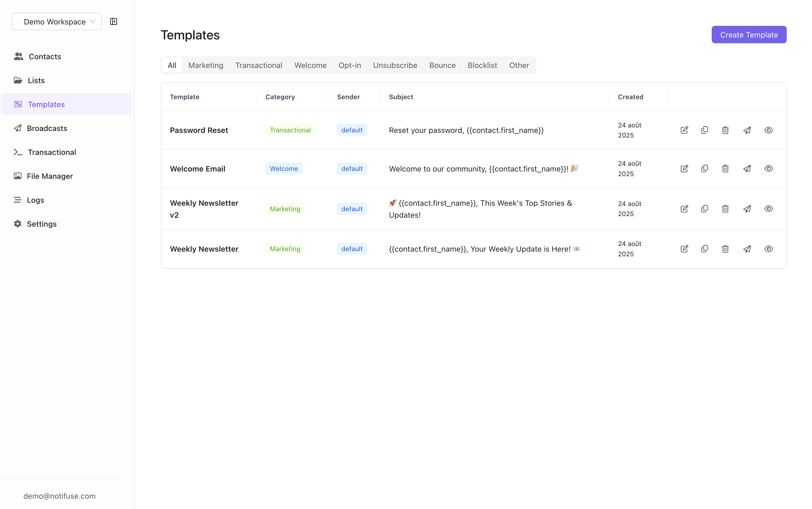Delete the Welcome Email template
Screen dimensions: 812x509
click(x=725, y=169)
